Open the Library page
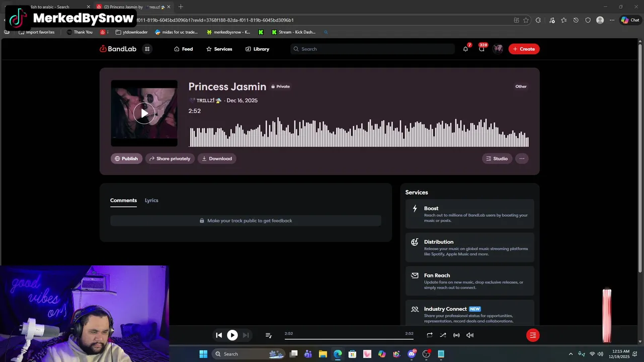Viewport: 644px width, 362px height. pyautogui.click(x=257, y=49)
